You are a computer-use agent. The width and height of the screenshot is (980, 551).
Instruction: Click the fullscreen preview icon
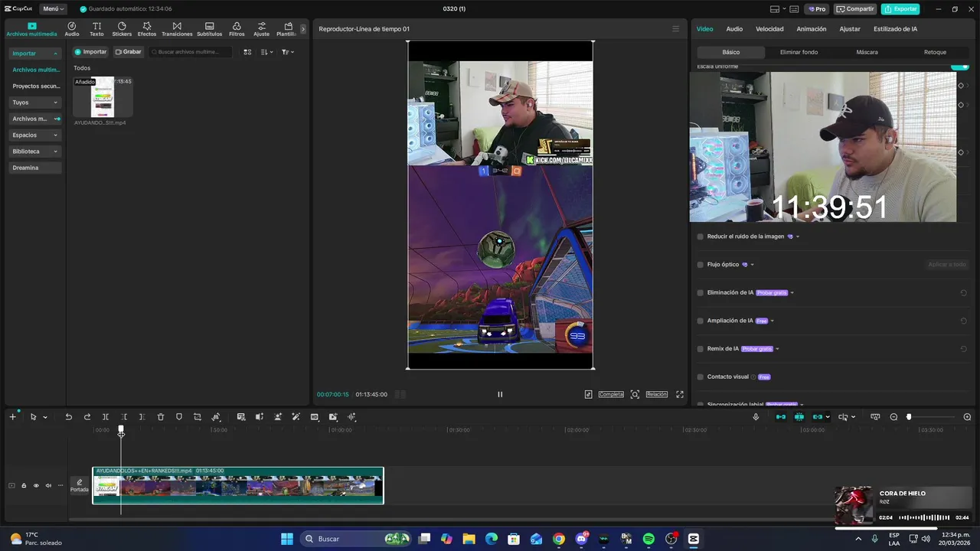coord(680,394)
